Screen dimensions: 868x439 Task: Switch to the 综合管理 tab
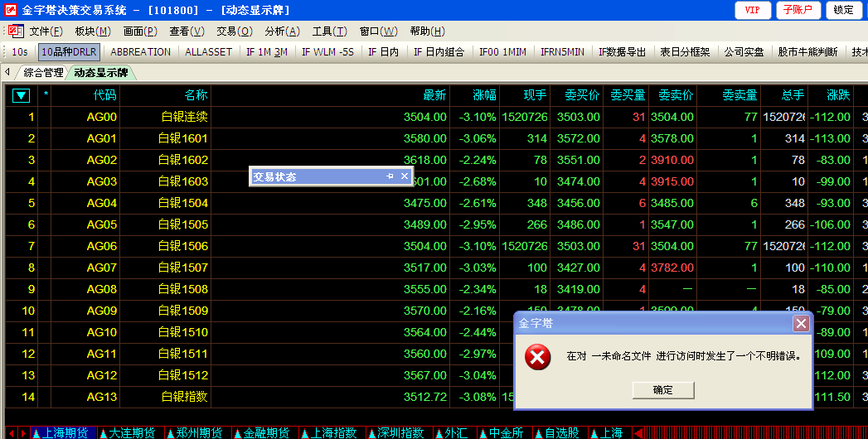(43, 73)
